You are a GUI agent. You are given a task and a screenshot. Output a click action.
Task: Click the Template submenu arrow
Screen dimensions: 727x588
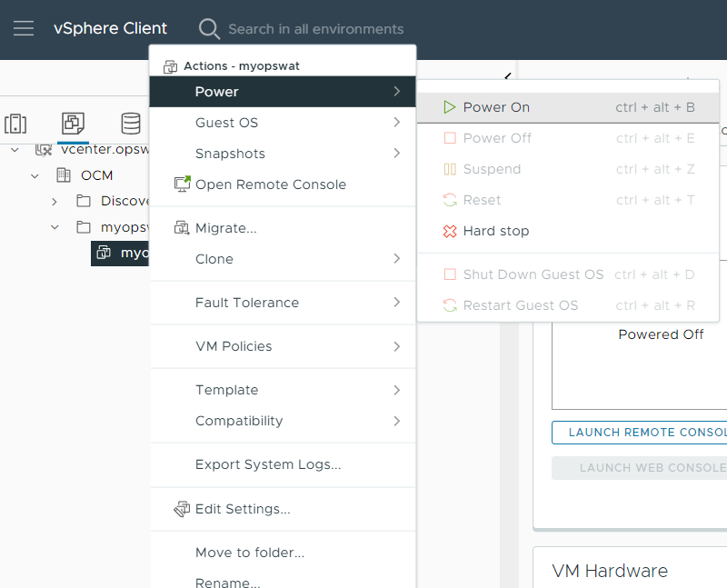tap(396, 390)
